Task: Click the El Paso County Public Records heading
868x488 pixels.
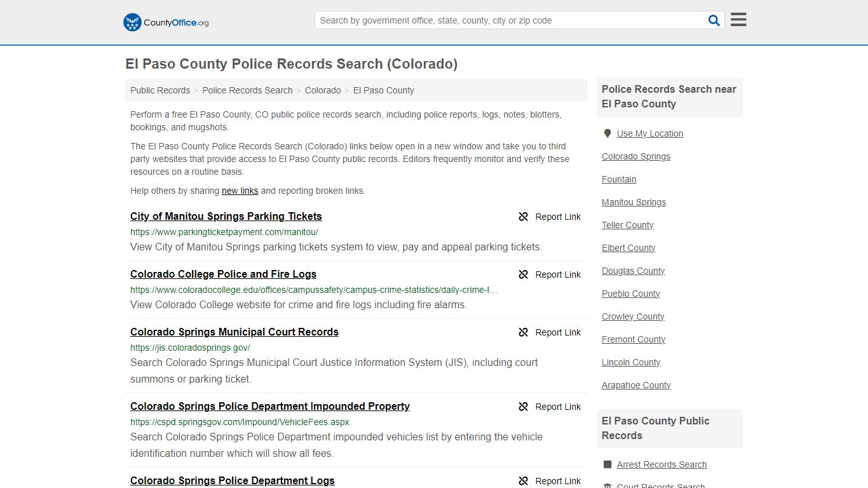Action: click(656, 428)
